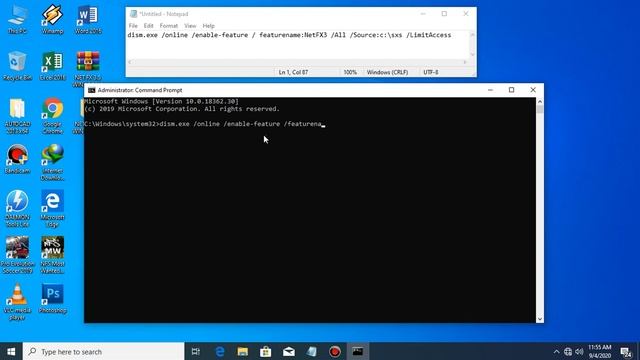The width and height of the screenshot is (640, 360).
Task: Launch Winamp from desktop
Action: [52, 19]
